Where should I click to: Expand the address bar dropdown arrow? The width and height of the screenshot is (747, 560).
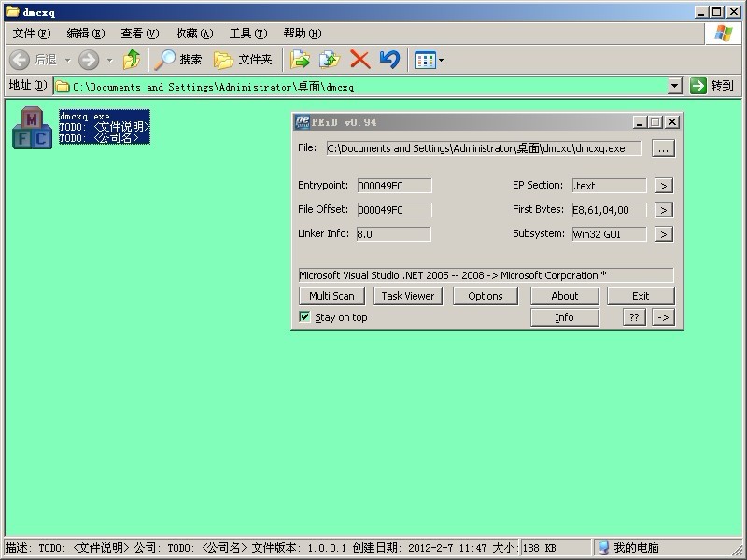click(x=674, y=87)
